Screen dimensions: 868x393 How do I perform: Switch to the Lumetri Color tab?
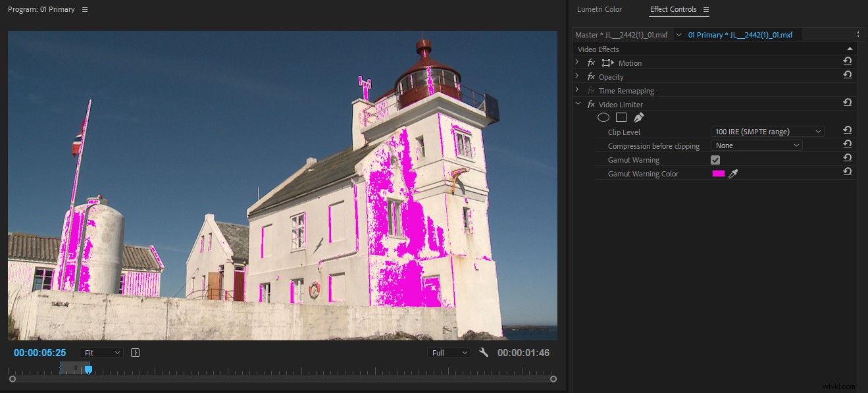600,9
